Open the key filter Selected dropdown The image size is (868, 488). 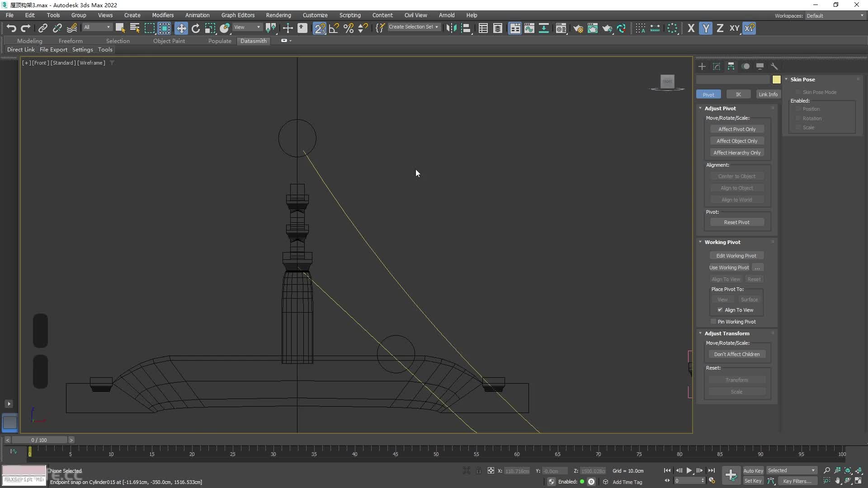coord(791,470)
